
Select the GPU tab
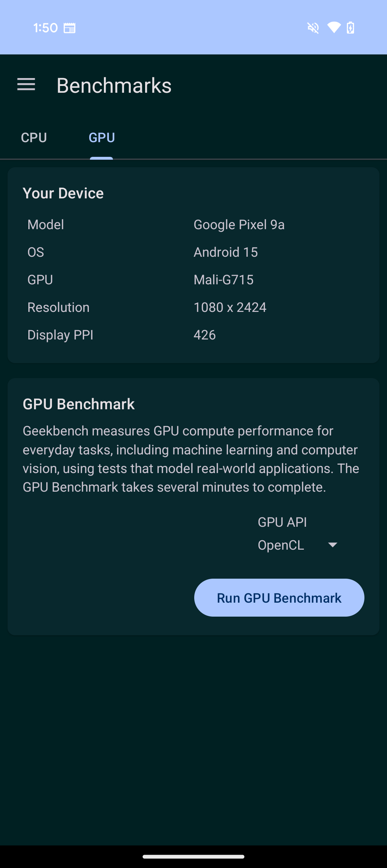click(102, 138)
